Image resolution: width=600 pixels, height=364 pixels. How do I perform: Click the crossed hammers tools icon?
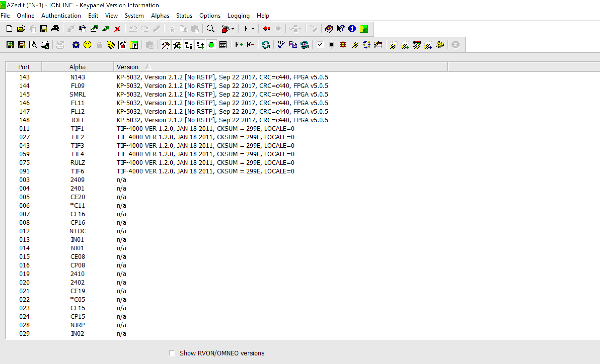pyautogui.click(x=165, y=45)
